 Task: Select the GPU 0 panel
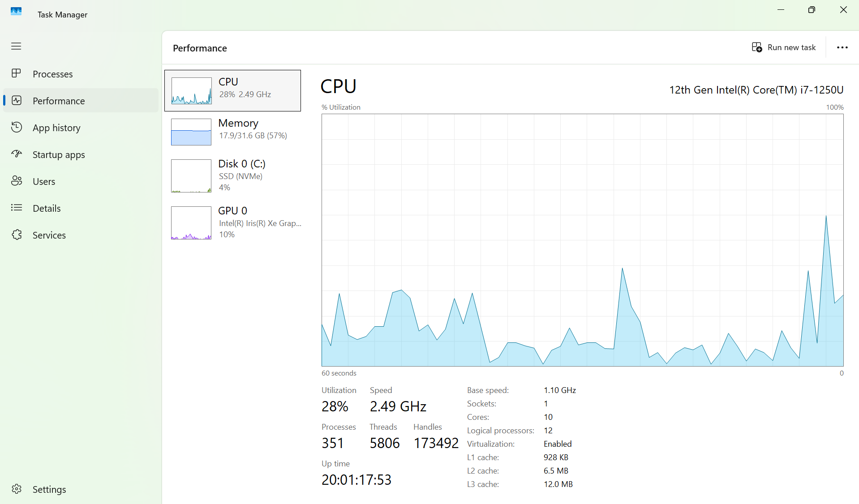point(232,222)
